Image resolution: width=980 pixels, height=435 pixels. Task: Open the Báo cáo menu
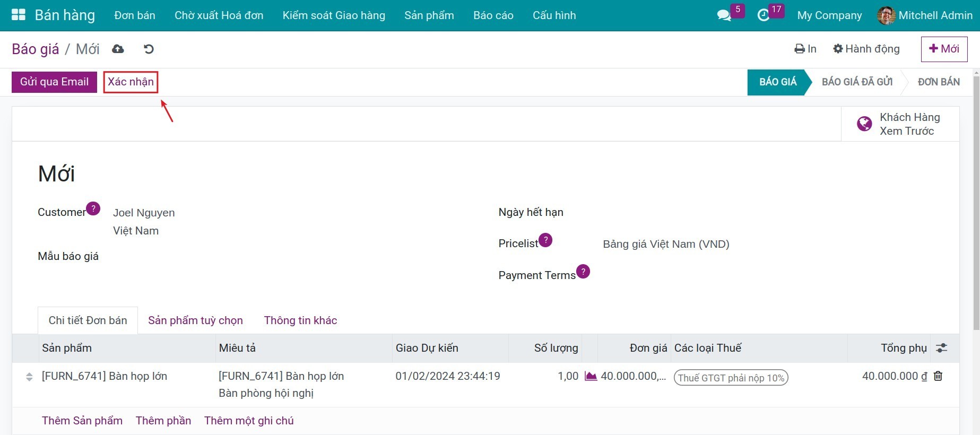493,15
